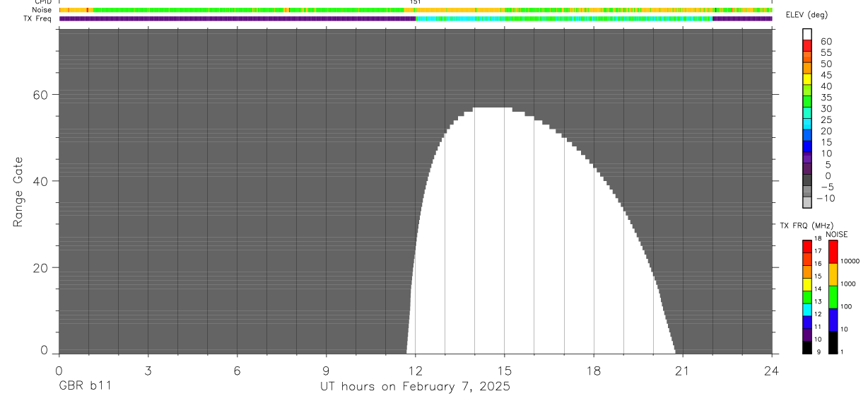Click the 'UT hours on February 7, 2025' label
Screen dimensions: 868x401
pyautogui.click(x=416, y=386)
